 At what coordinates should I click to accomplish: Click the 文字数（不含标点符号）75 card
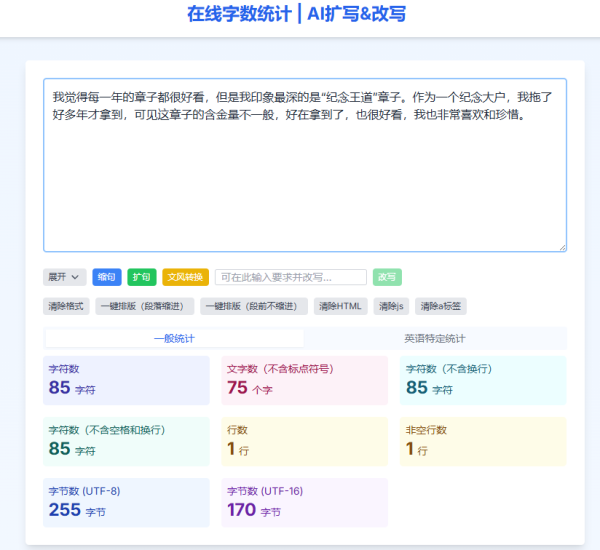(305, 380)
